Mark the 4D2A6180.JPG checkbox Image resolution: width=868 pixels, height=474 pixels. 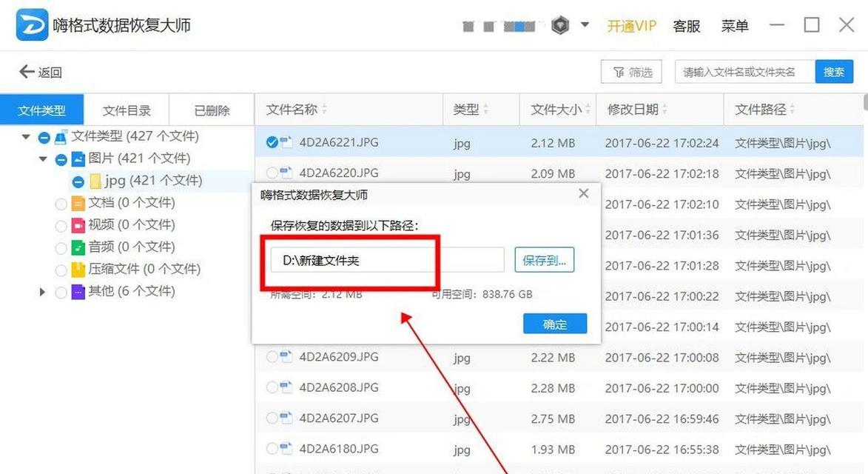click(x=272, y=448)
